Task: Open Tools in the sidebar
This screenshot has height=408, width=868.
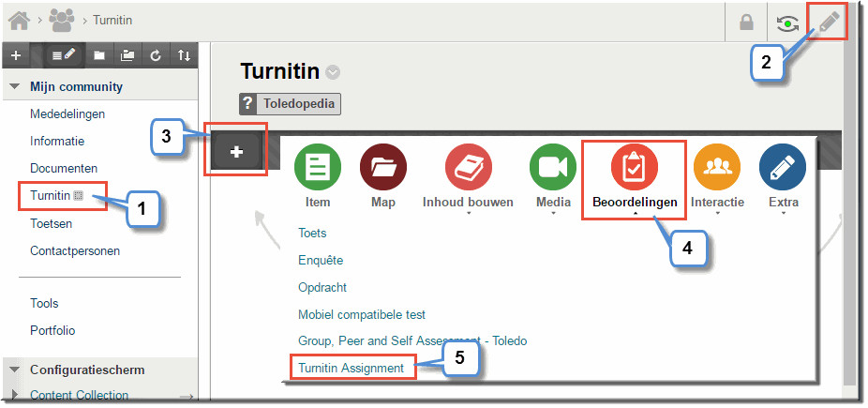Action: coord(44,303)
